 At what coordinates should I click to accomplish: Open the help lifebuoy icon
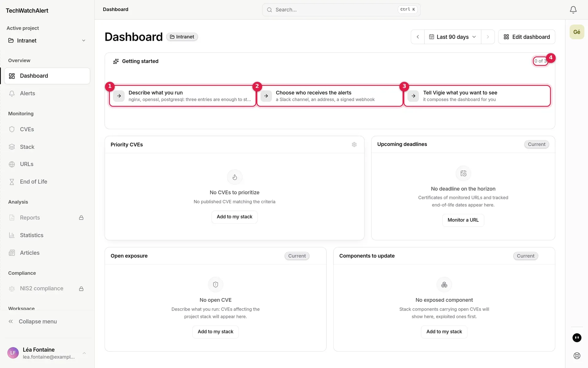click(577, 356)
